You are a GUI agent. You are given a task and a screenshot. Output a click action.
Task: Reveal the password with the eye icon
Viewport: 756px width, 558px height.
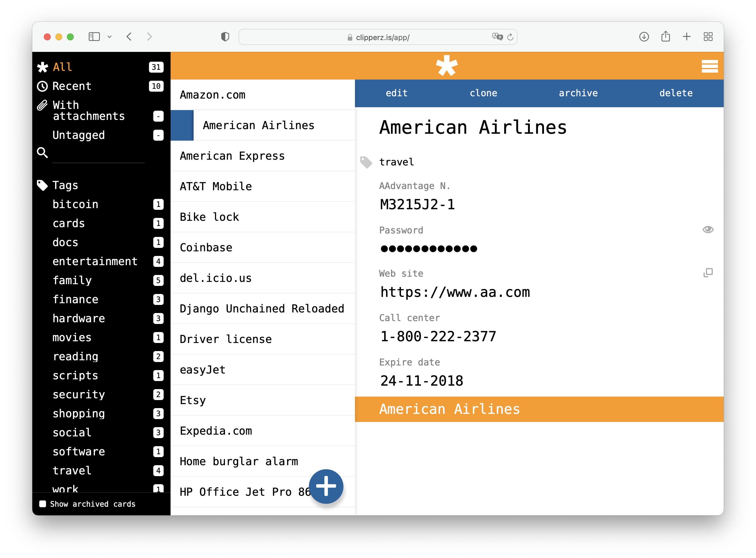pyautogui.click(x=708, y=230)
